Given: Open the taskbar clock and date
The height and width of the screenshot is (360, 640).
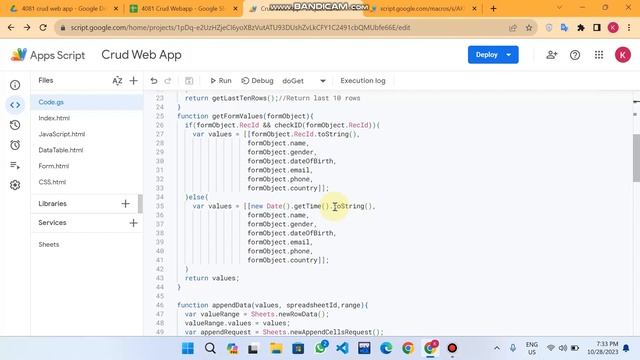Looking at the screenshot, I should pyautogui.click(x=602, y=348).
